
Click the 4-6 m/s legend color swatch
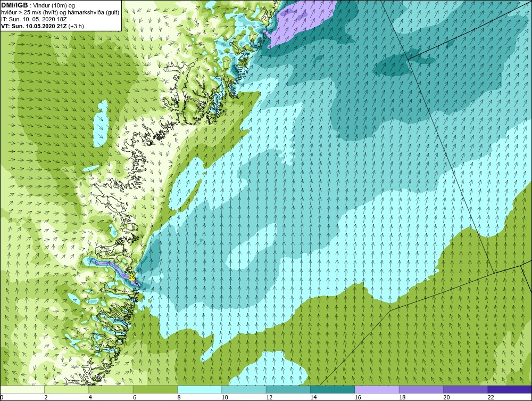(x=111, y=389)
